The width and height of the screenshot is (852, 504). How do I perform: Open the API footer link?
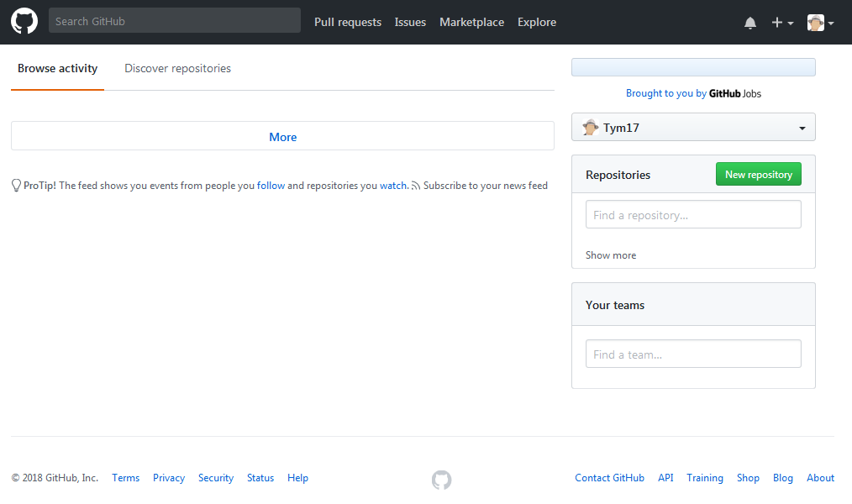(665, 478)
